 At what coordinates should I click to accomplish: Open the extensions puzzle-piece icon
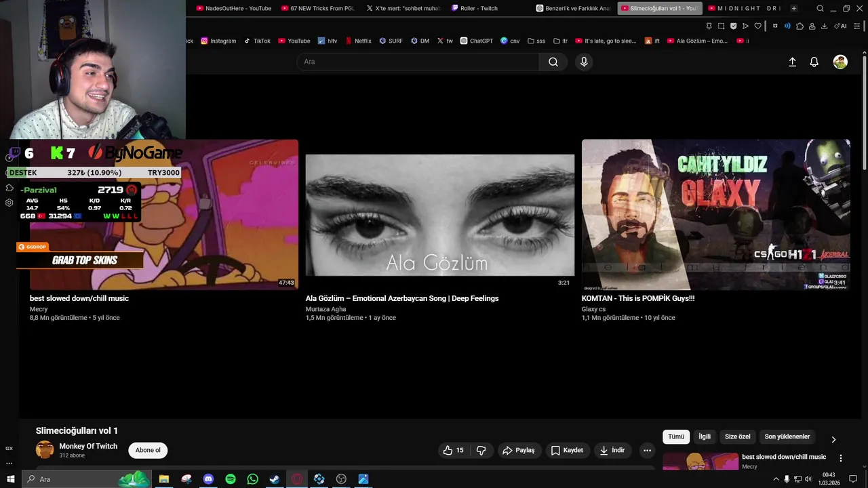coord(800,26)
